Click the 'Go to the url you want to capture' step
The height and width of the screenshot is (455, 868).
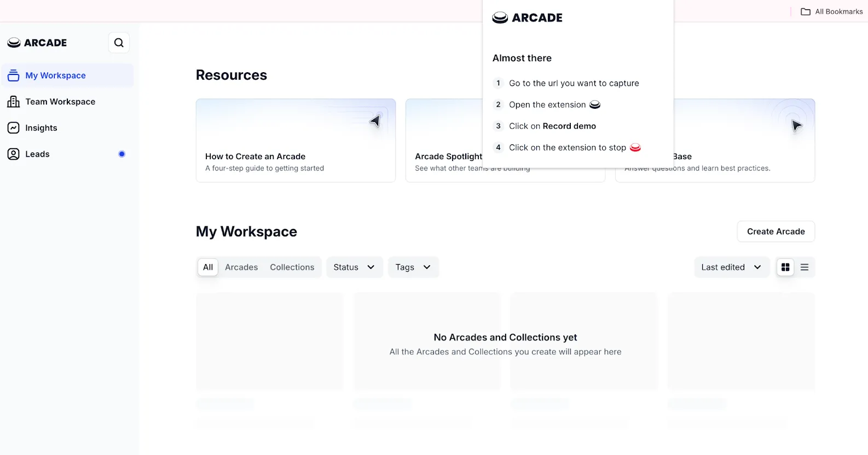574,83
